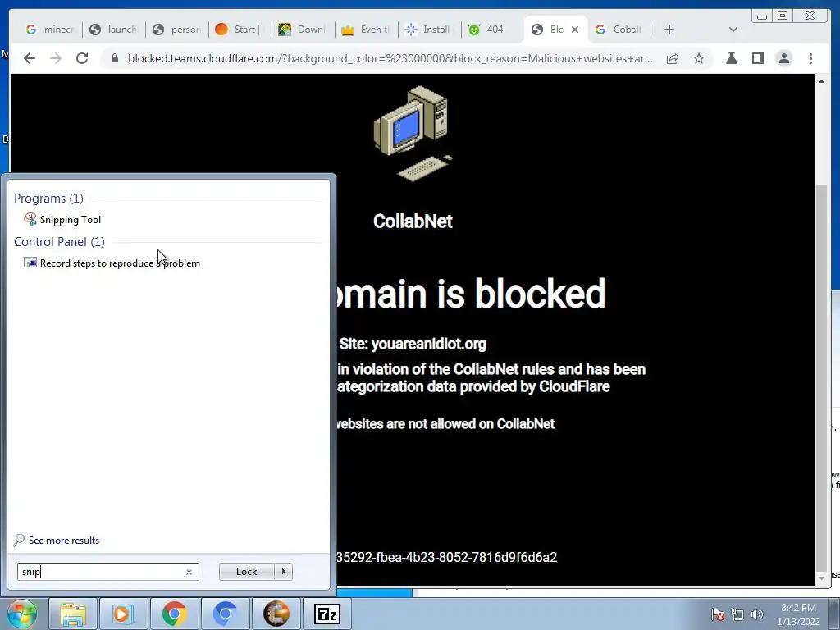Image resolution: width=840 pixels, height=630 pixels.
Task: Click volume speaker tray icon
Action: (756, 614)
